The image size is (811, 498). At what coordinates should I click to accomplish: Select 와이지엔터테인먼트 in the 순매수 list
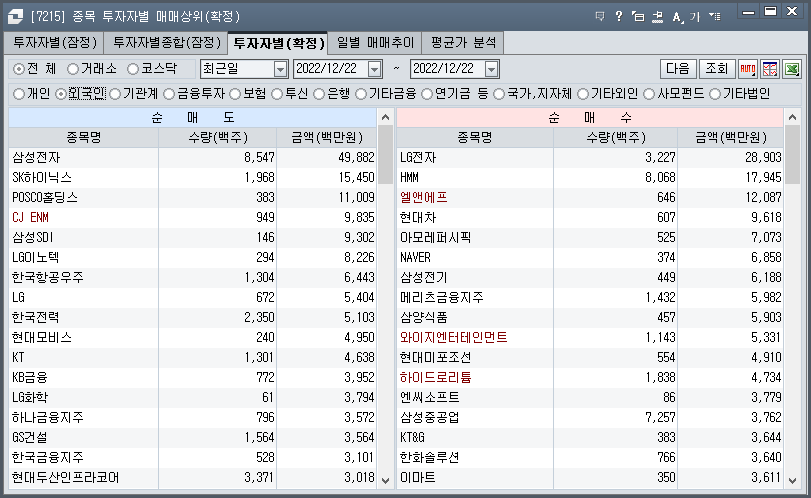coord(454,338)
